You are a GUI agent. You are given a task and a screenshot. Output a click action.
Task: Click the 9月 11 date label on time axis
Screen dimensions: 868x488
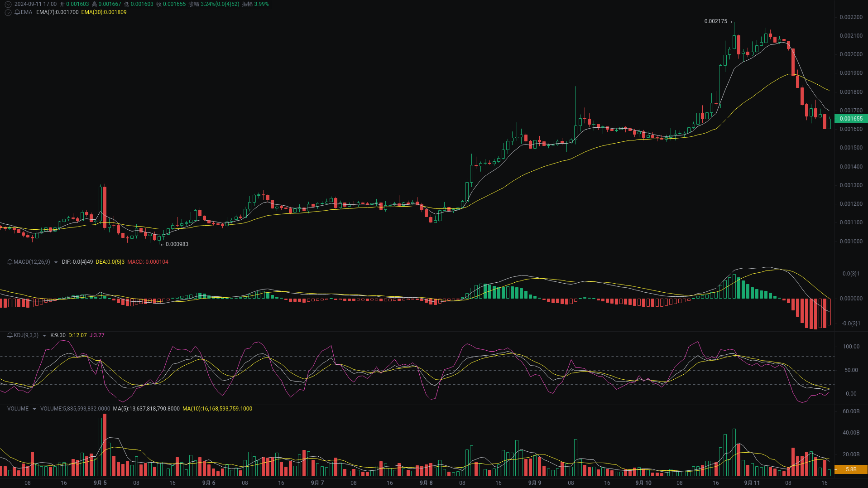[752, 483]
